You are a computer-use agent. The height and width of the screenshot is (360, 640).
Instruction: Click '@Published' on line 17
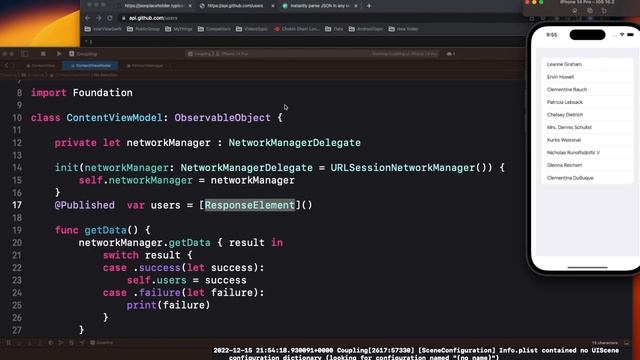[x=85, y=205]
